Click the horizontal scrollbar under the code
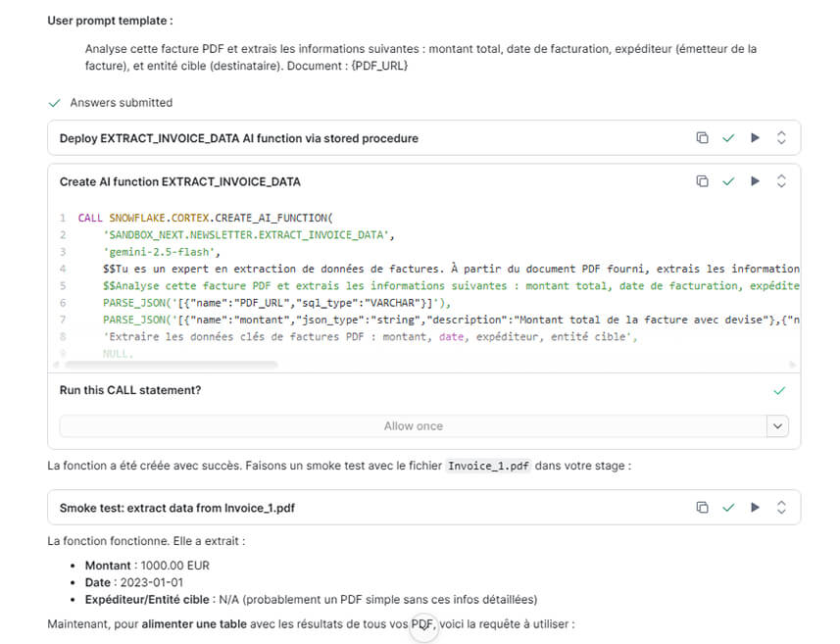This screenshot has width=840, height=644. click(171, 365)
